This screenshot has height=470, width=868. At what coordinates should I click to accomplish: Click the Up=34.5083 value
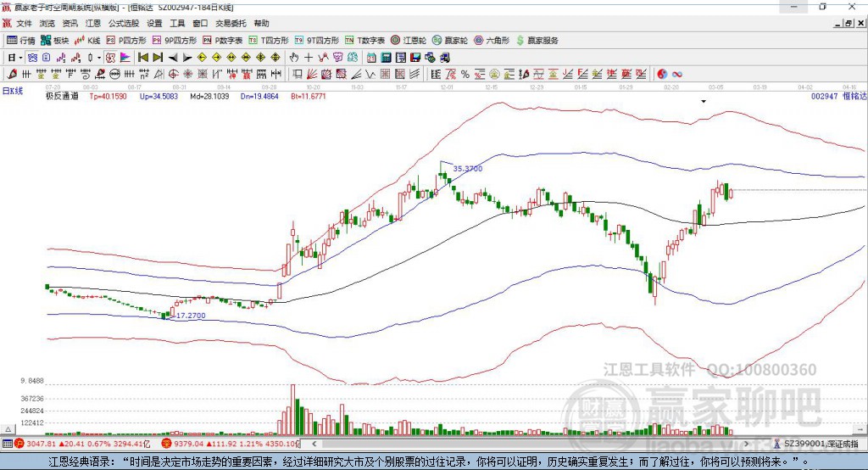click(x=159, y=97)
